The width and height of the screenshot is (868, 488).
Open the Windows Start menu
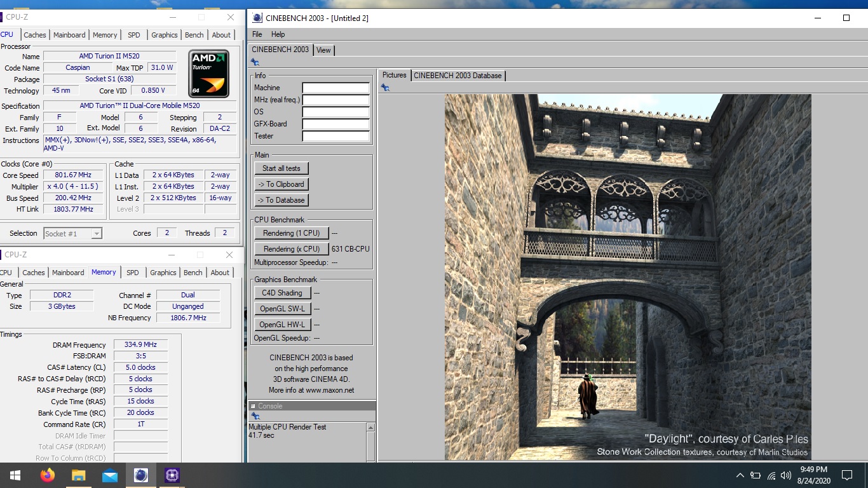tap(15, 475)
